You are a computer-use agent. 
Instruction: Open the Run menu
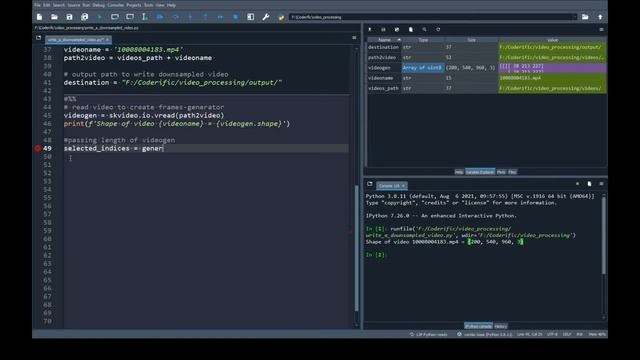pyautogui.click(x=86, y=5)
